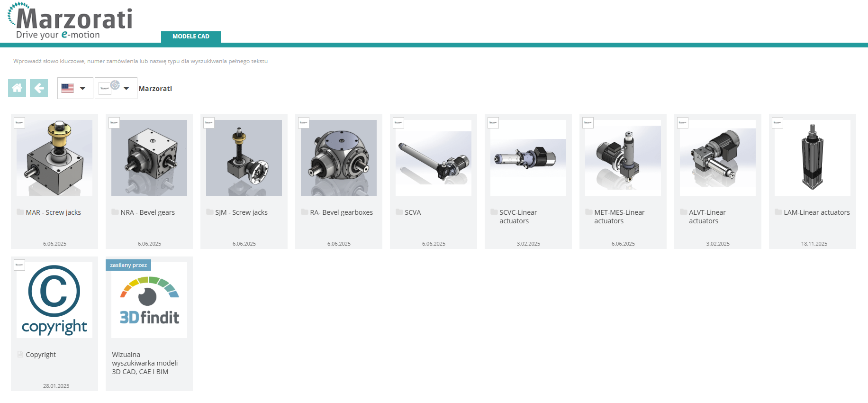Focus the keyword search input field
Image resolution: width=868 pixels, height=403 pixels.
coord(141,61)
